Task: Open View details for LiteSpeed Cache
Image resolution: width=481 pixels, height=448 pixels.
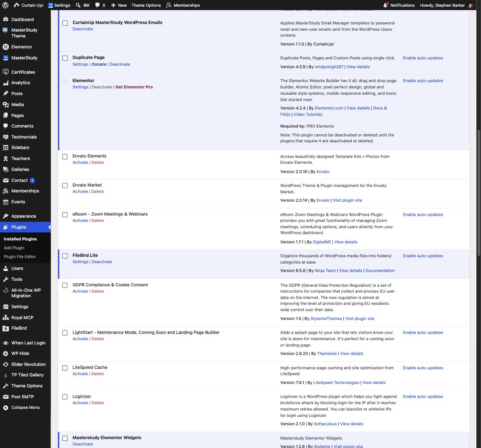Action: (374, 383)
